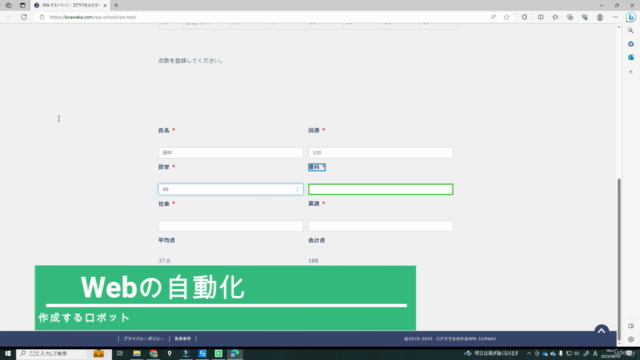This screenshot has height=360, width=640.
Task: Toggle Split screen icon in Edge toolbar
Action: (x=540, y=17)
